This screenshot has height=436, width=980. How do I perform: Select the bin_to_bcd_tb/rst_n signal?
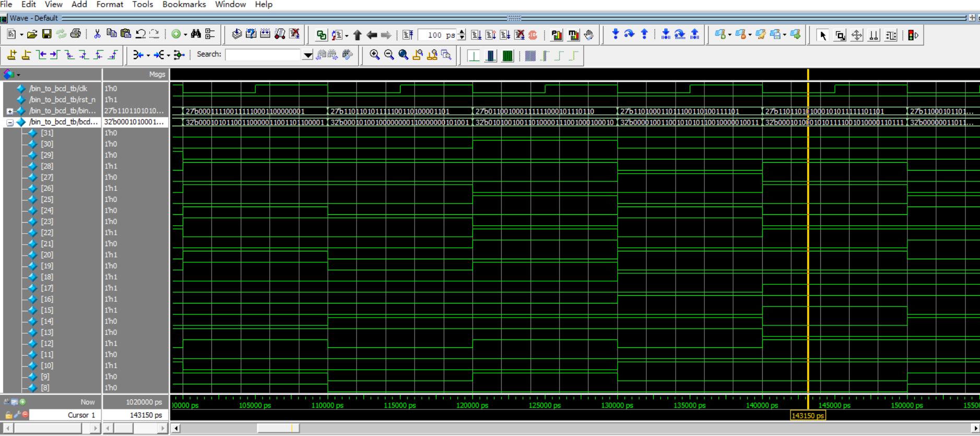62,100
